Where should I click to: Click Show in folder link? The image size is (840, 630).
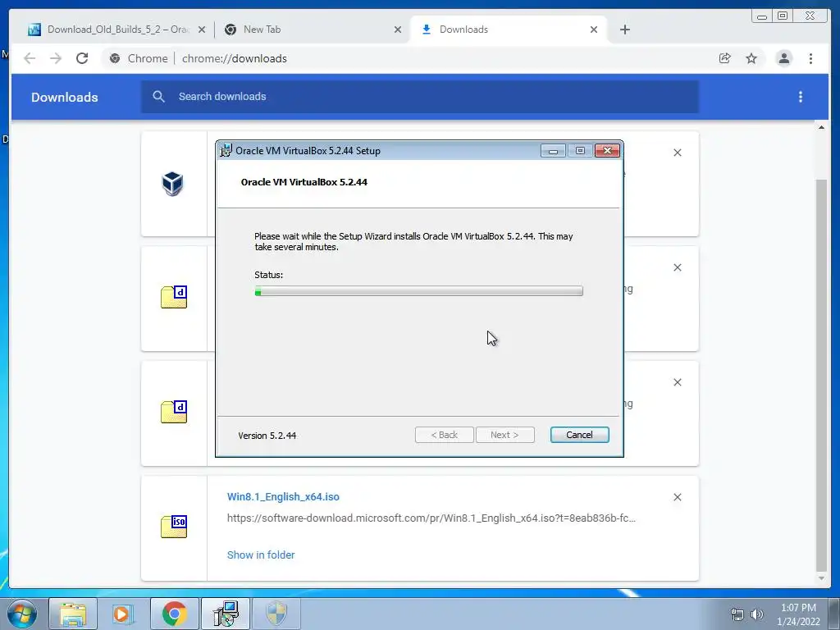click(261, 555)
